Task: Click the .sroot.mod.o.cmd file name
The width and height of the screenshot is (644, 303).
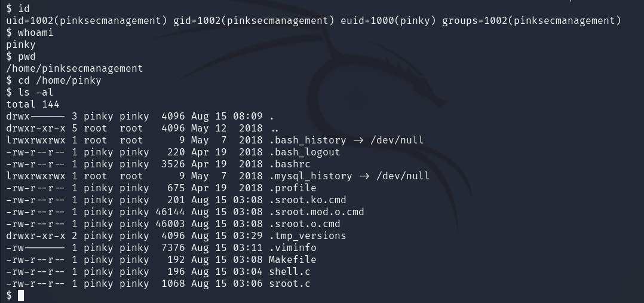Action: (316, 212)
